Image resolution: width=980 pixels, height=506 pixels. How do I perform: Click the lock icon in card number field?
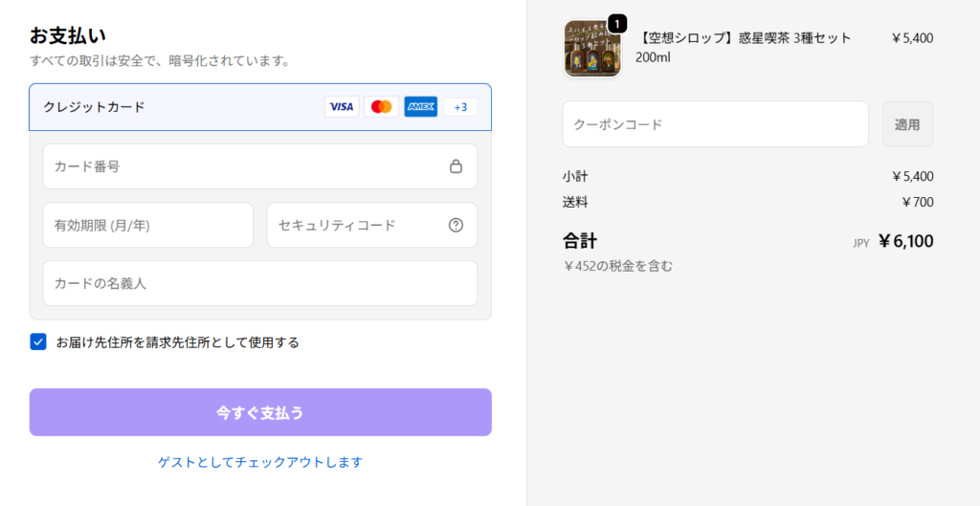coord(456,166)
